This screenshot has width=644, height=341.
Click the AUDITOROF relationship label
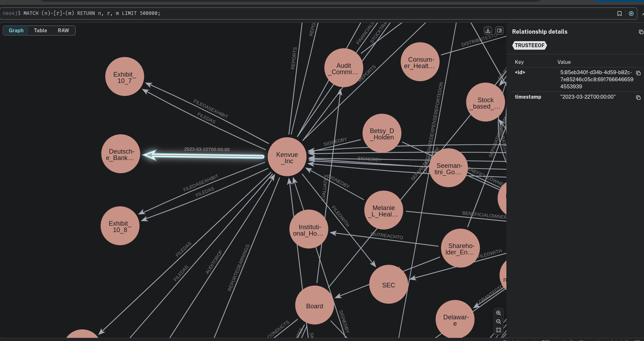214,262
